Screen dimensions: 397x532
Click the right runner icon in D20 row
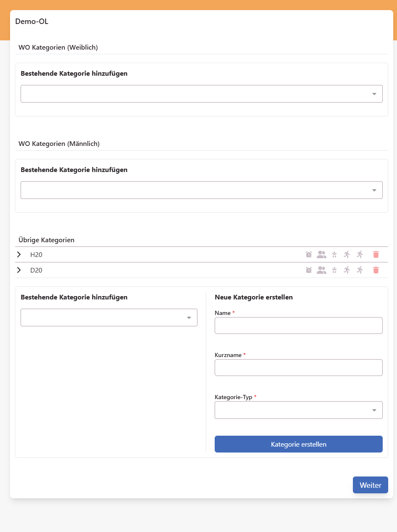tap(360, 270)
